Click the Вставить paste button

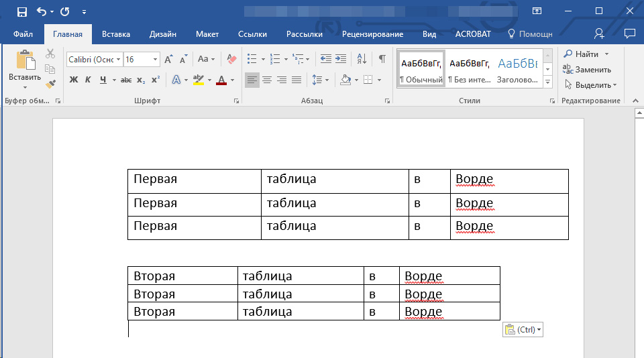coord(25,70)
